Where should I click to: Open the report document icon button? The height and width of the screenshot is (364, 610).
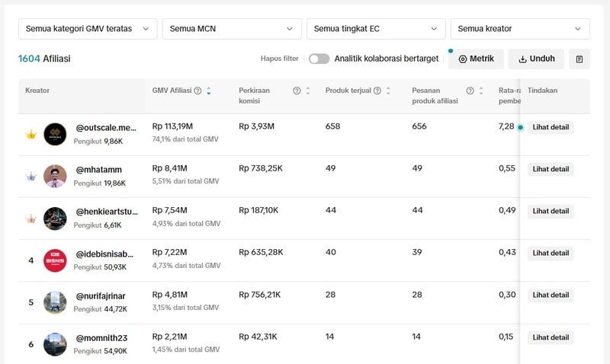click(579, 59)
